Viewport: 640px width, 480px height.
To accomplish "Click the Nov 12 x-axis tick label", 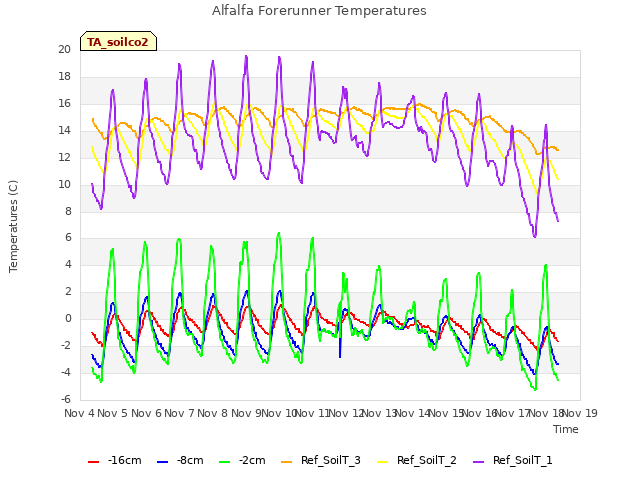I will click(346, 413).
